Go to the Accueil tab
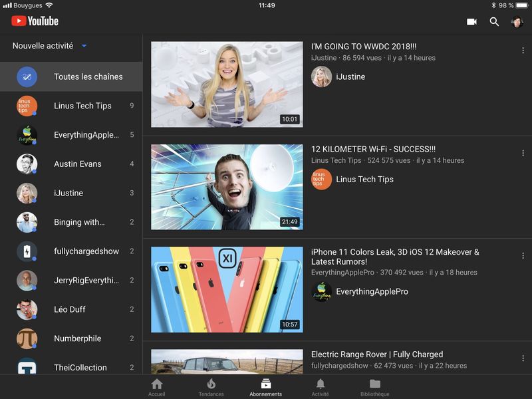Viewport: 532px width, 399px height. pyautogui.click(x=156, y=388)
